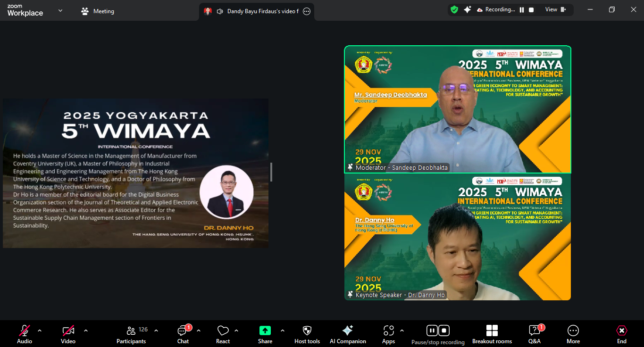Viewport: 644px width, 347px height.
Task: Start screen sharing with Share
Action: tap(265, 334)
